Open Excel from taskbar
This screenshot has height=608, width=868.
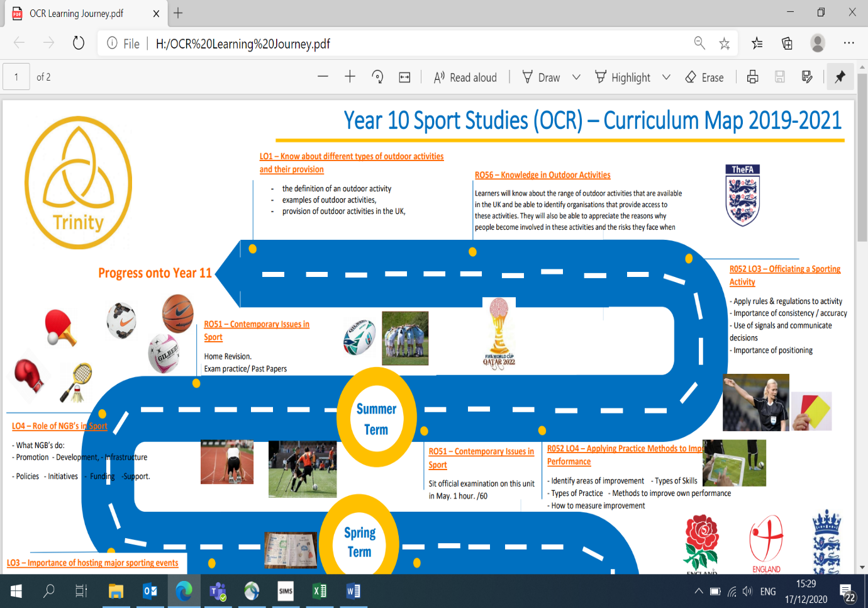[320, 591]
